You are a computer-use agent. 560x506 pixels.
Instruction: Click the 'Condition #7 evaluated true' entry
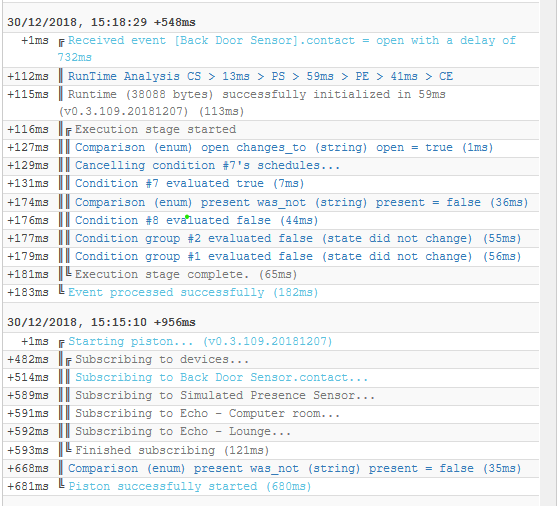[x=189, y=183]
